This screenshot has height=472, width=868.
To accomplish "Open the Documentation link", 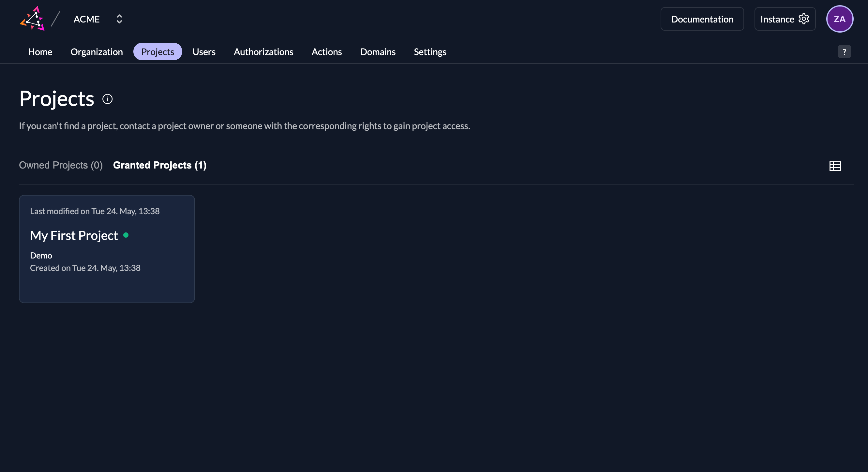I will pyautogui.click(x=702, y=19).
